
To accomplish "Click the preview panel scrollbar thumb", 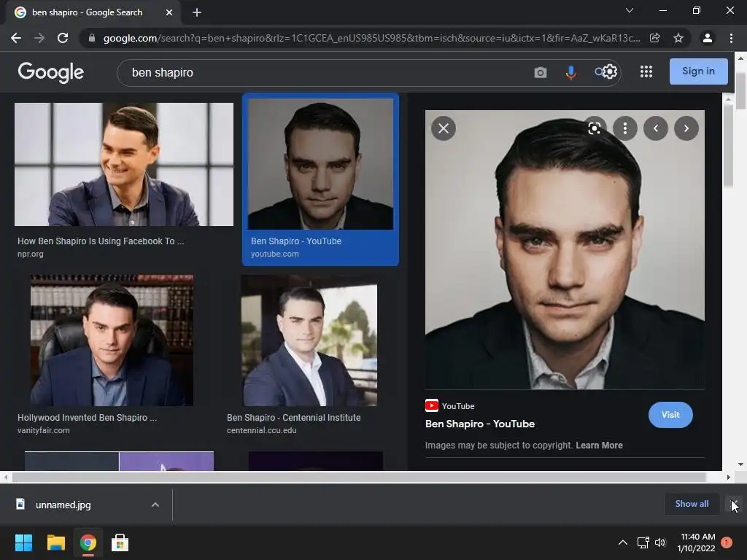I will tap(727, 145).
